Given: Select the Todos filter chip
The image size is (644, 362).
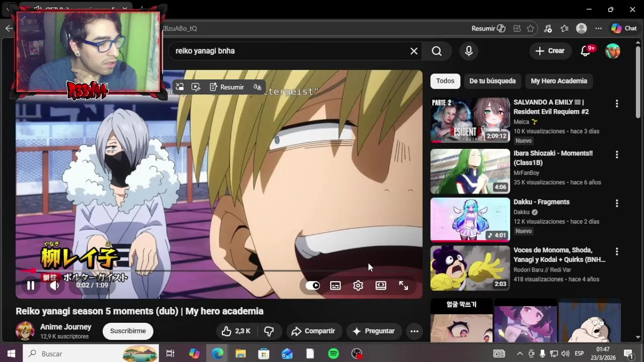Looking at the screenshot, I should [x=445, y=81].
